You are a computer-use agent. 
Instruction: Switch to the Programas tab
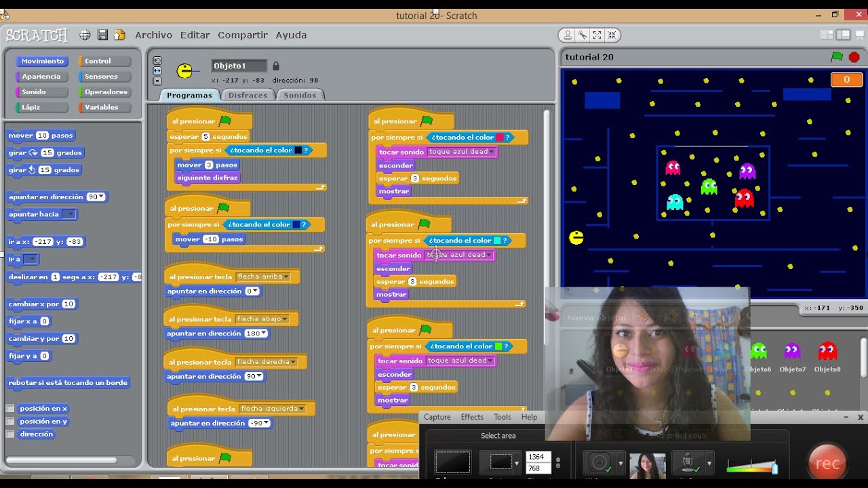[x=189, y=96]
